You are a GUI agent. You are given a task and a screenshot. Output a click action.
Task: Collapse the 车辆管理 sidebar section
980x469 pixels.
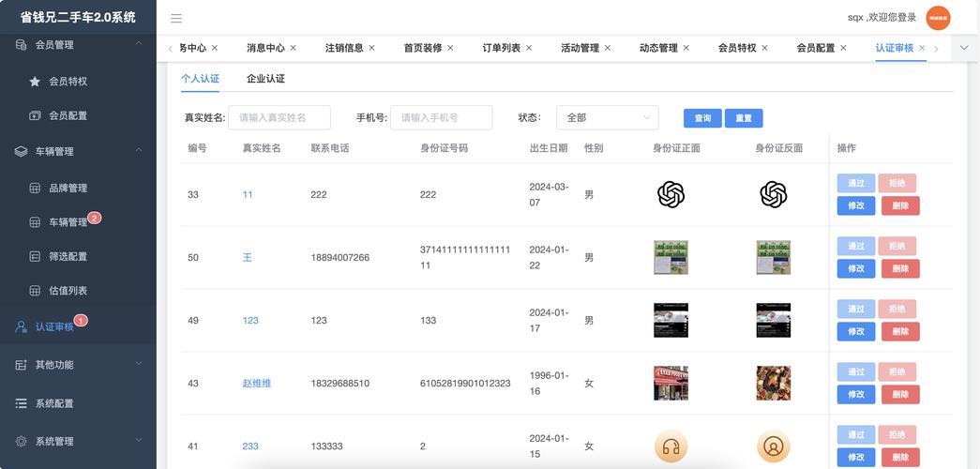(x=138, y=150)
